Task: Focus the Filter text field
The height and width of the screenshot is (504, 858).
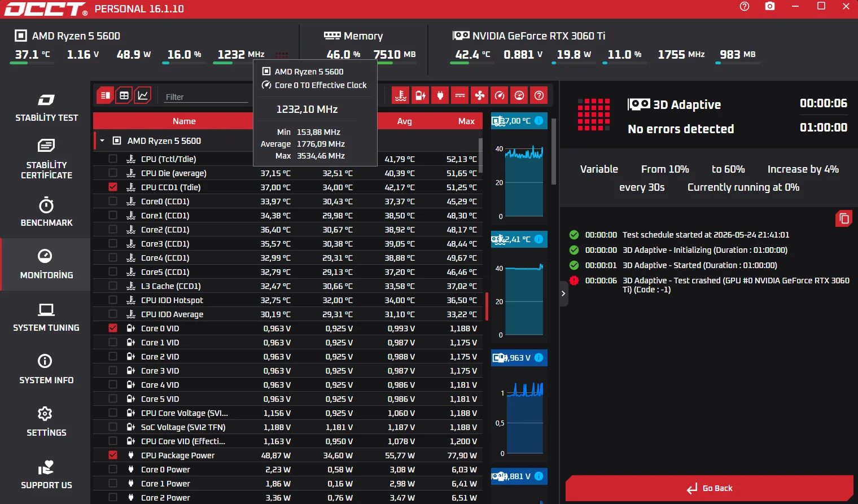Action: click(206, 97)
